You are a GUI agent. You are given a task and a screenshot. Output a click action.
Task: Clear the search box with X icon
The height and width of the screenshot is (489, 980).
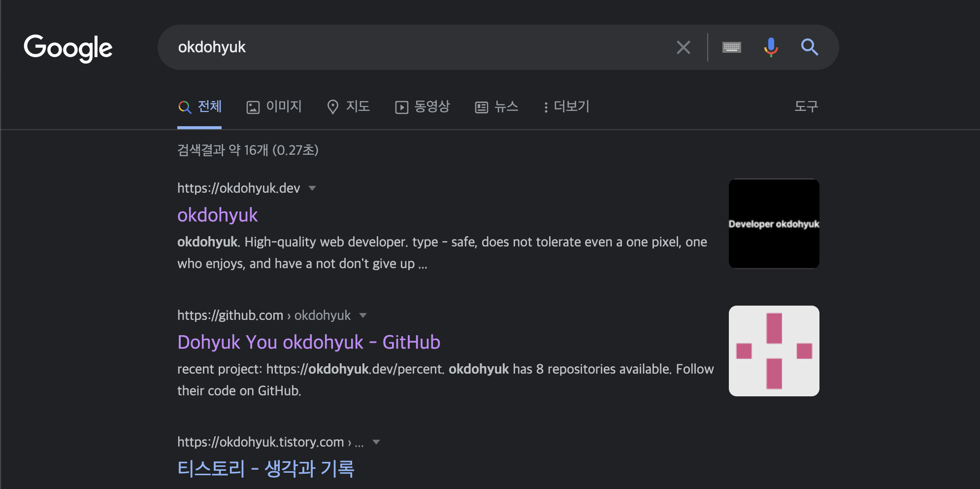[x=683, y=47]
